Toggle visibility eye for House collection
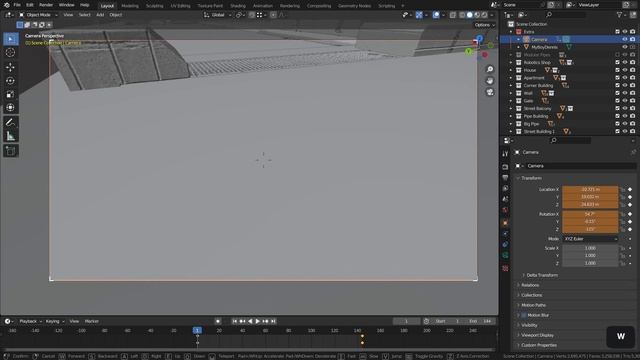This screenshot has height=360, width=640. pos(624,70)
